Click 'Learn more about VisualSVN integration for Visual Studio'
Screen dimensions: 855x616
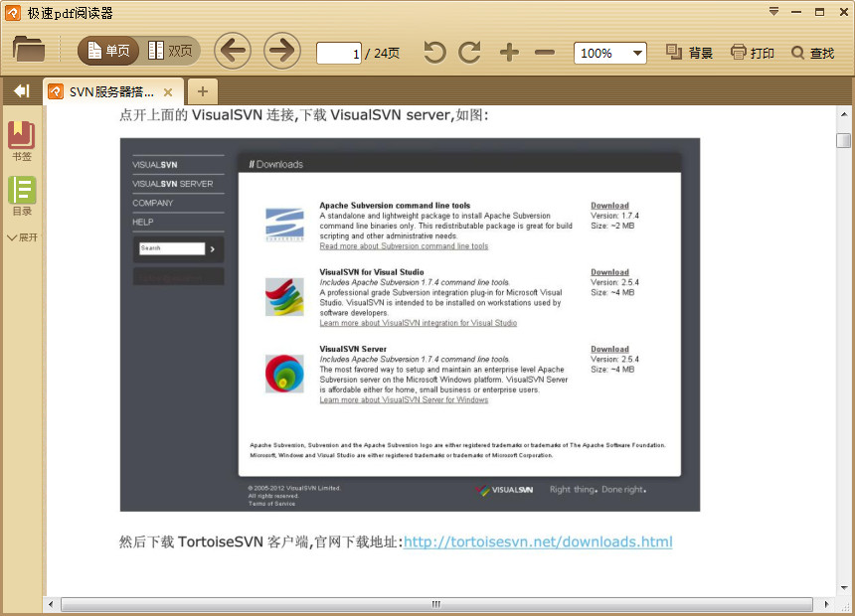[419, 323]
